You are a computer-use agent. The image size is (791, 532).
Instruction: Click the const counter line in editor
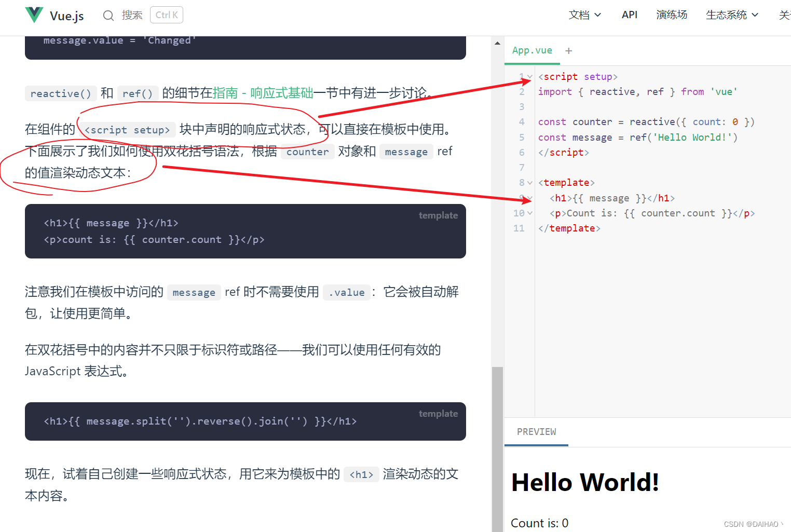coord(646,122)
